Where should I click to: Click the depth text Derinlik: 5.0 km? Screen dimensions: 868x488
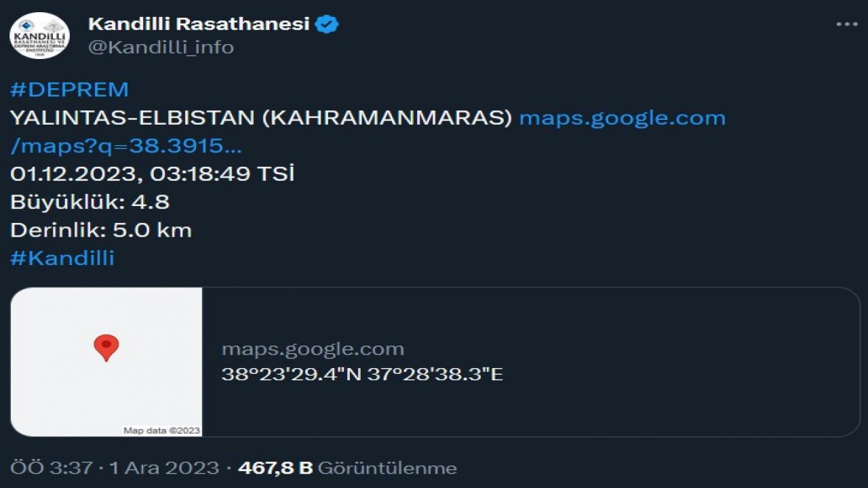[x=100, y=229]
